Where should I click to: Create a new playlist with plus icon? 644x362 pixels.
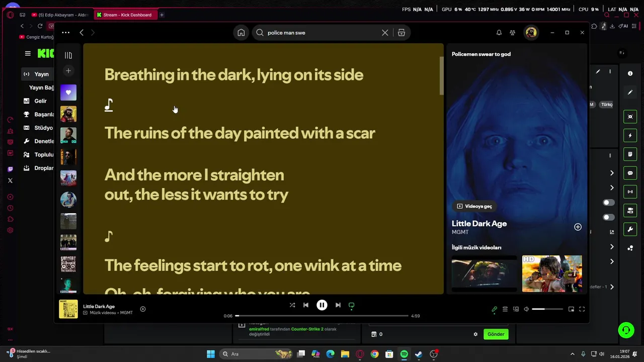coord(68,71)
